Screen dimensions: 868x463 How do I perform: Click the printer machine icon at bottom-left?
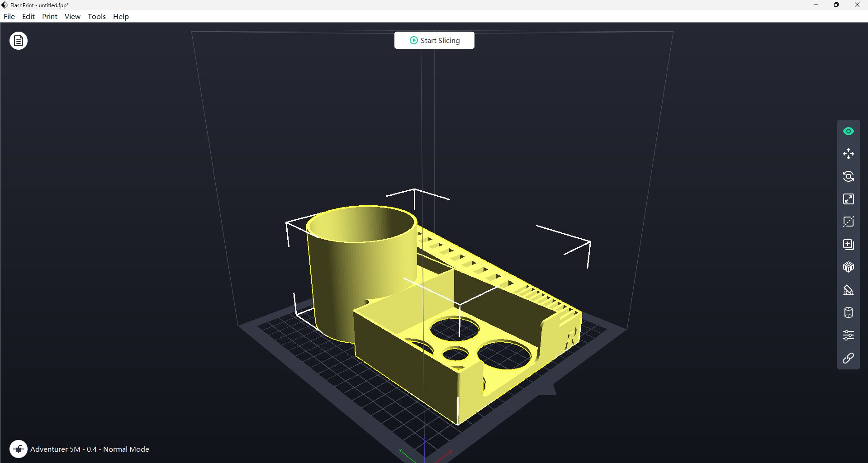click(19, 449)
